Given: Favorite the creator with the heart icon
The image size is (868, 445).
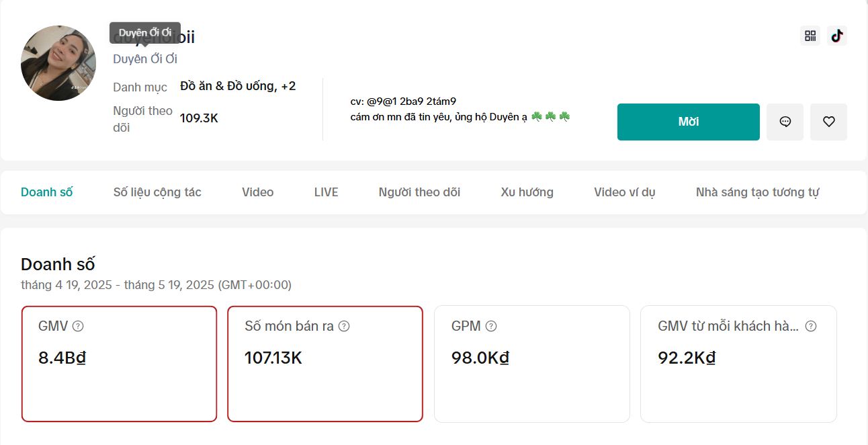Looking at the screenshot, I should tap(828, 122).
